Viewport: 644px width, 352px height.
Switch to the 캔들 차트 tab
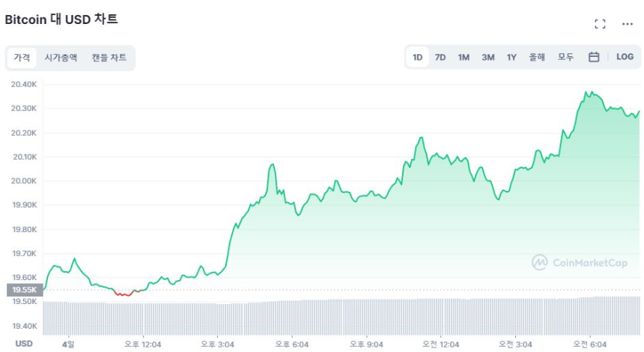(x=109, y=58)
